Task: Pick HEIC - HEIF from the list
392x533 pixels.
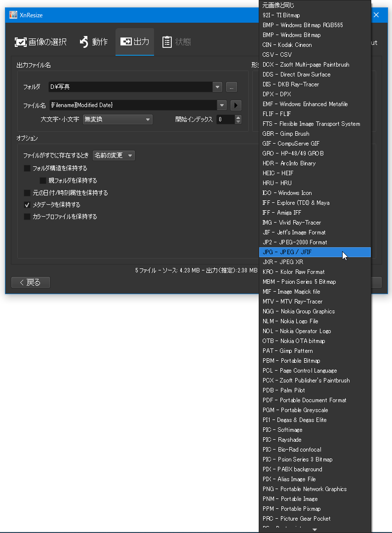Action: point(315,173)
